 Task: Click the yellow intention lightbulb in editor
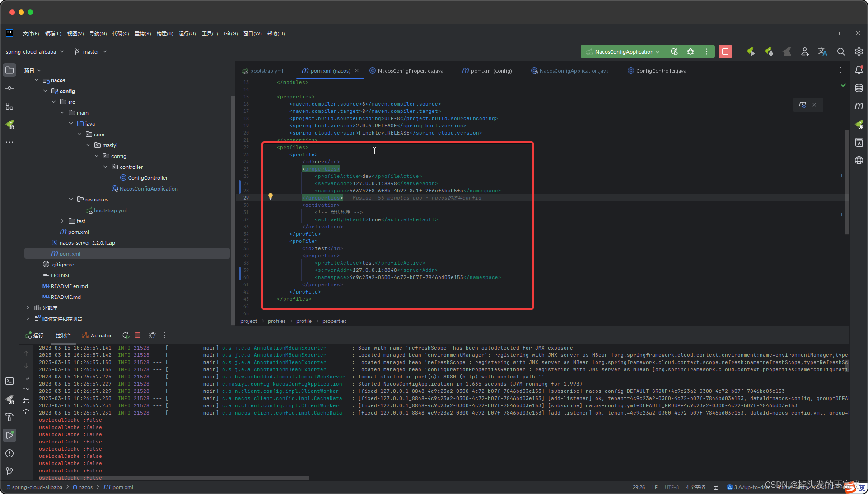pos(271,196)
